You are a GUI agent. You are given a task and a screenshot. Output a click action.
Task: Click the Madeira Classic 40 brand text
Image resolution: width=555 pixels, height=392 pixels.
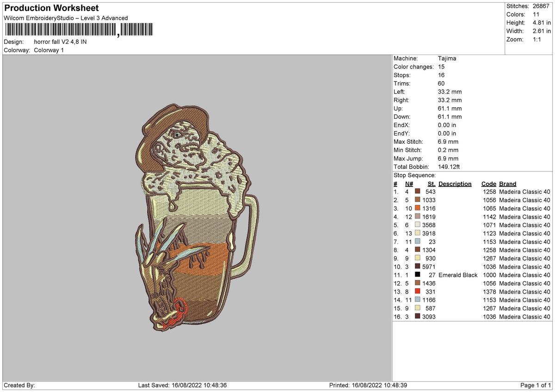524,192
